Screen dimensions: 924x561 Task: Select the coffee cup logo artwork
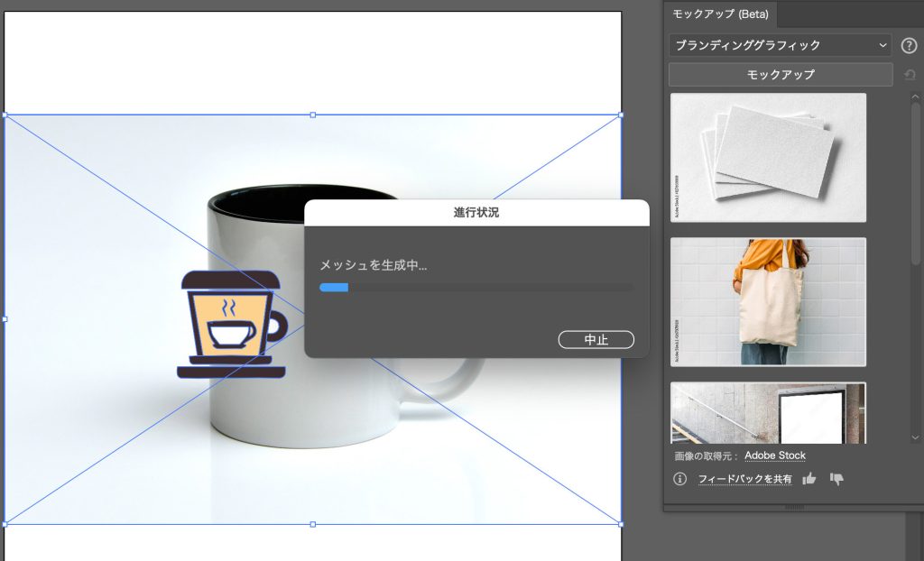(x=231, y=323)
